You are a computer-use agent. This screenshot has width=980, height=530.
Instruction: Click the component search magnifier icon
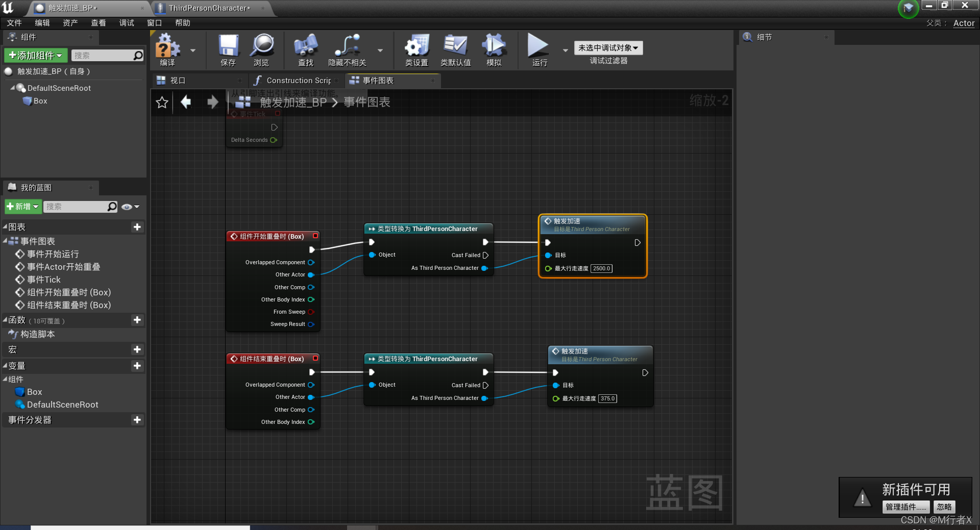tap(138, 55)
